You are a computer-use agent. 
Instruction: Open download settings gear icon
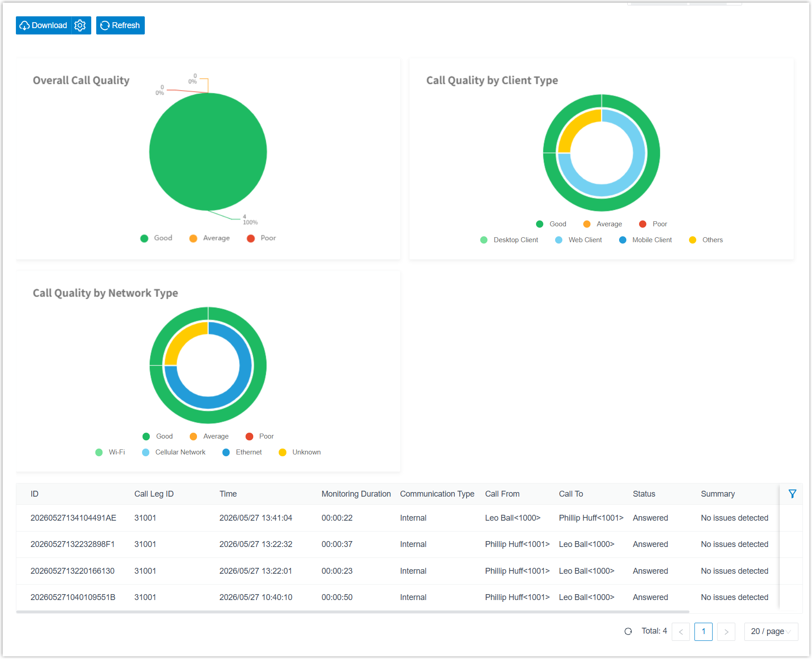point(80,25)
